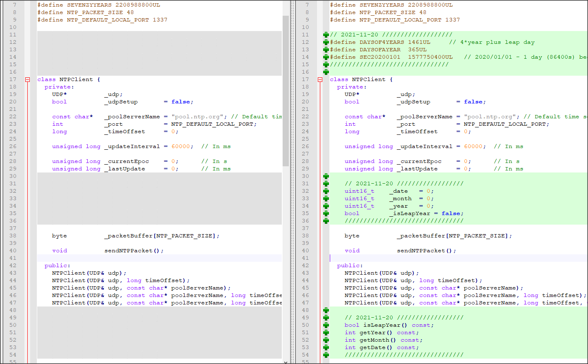Click _timeOffset in the left pane
The image size is (588, 364).
[x=125, y=132]
